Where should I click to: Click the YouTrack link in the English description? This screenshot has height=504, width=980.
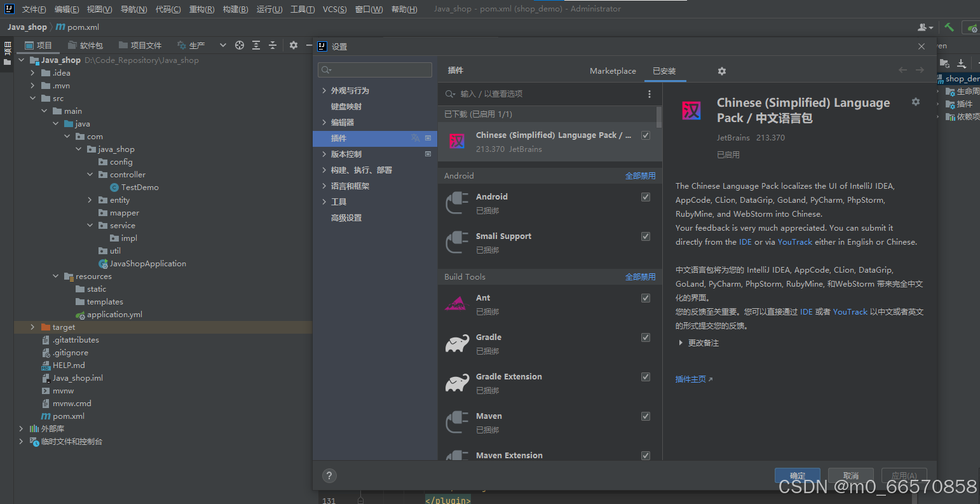pos(795,242)
